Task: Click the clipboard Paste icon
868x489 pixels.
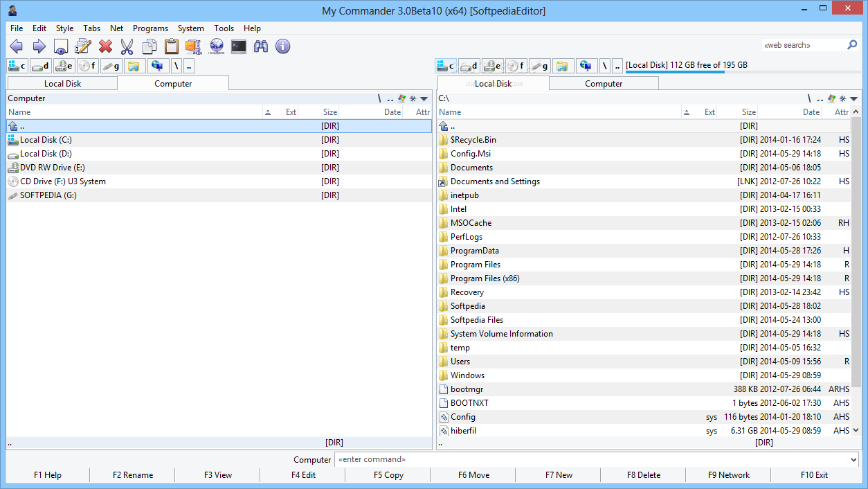Action: coord(172,46)
